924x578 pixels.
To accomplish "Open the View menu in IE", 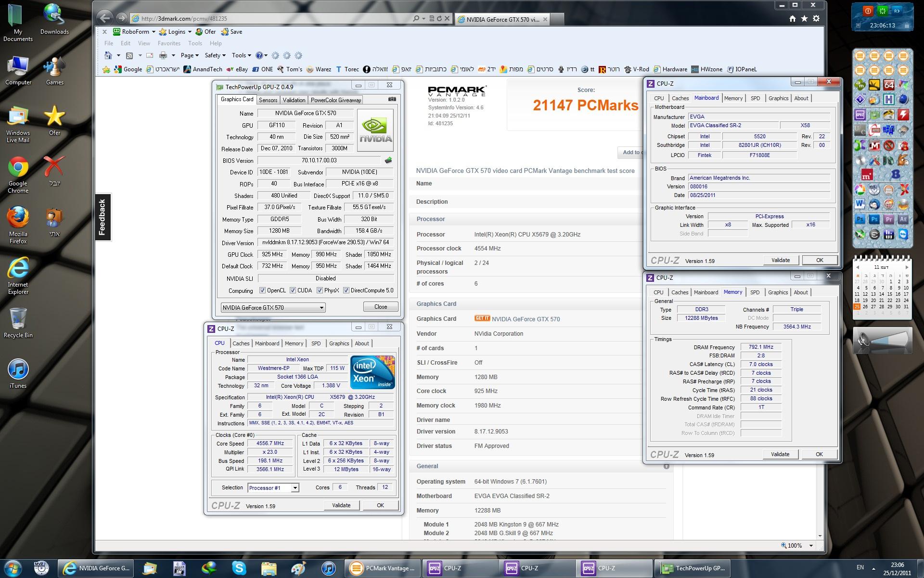I will tap(144, 43).
